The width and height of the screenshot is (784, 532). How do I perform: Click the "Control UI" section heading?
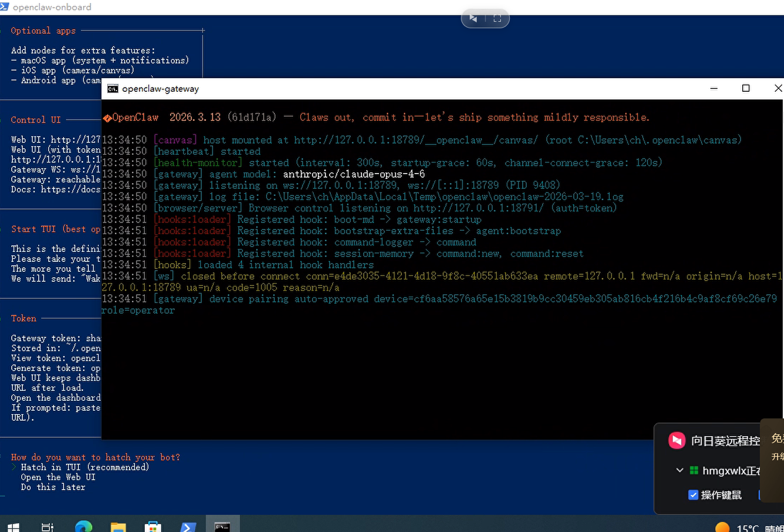tap(35, 119)
